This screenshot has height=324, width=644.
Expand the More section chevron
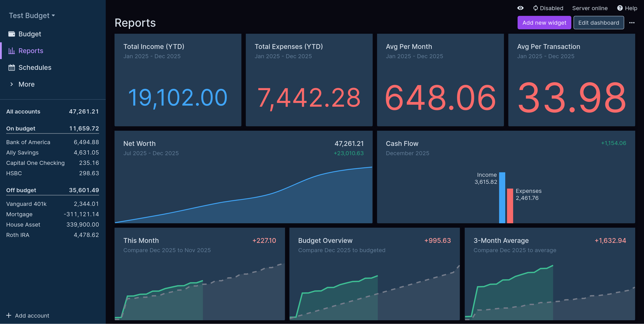click(11, 84)
